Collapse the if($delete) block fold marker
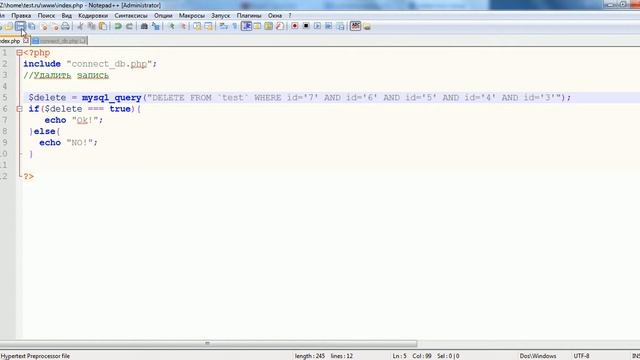 (19, 109)
